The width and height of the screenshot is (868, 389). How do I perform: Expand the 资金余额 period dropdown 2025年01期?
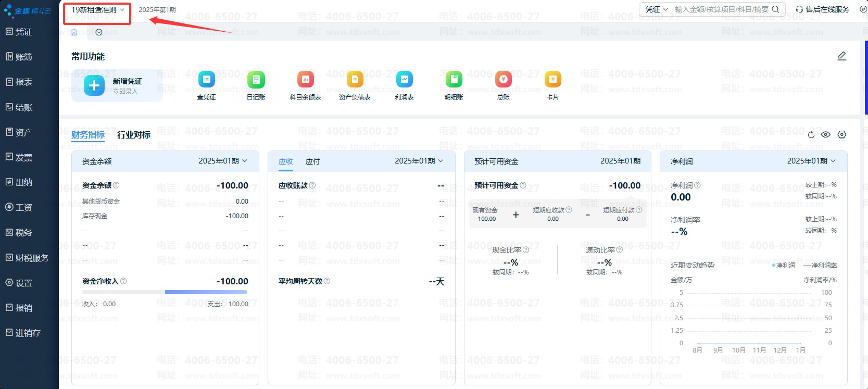click(223, 161)
